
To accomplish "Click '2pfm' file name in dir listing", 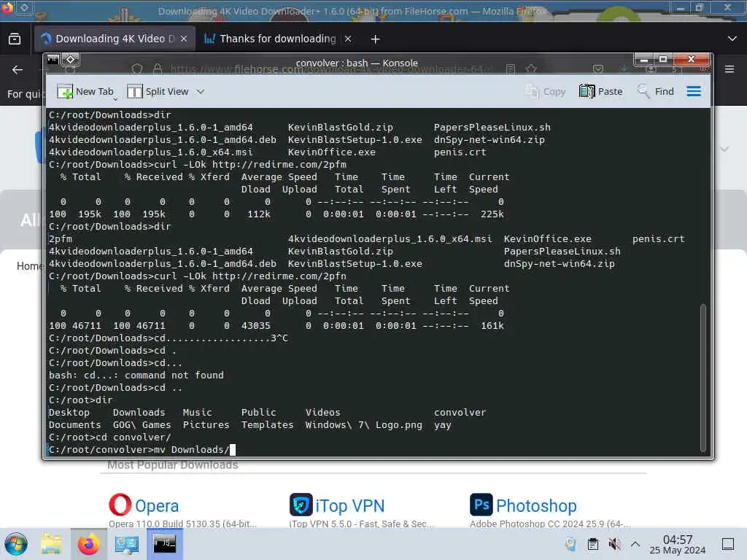I will click(x=61, y=238).
